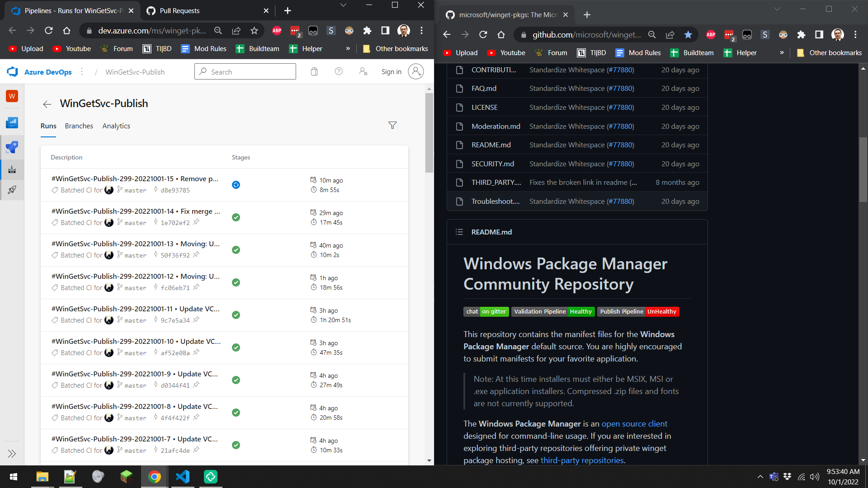Viewport: 868px width, 488px height.
Task: Click Sign in on Azure DevOps
Action: [x=392, y=72]
